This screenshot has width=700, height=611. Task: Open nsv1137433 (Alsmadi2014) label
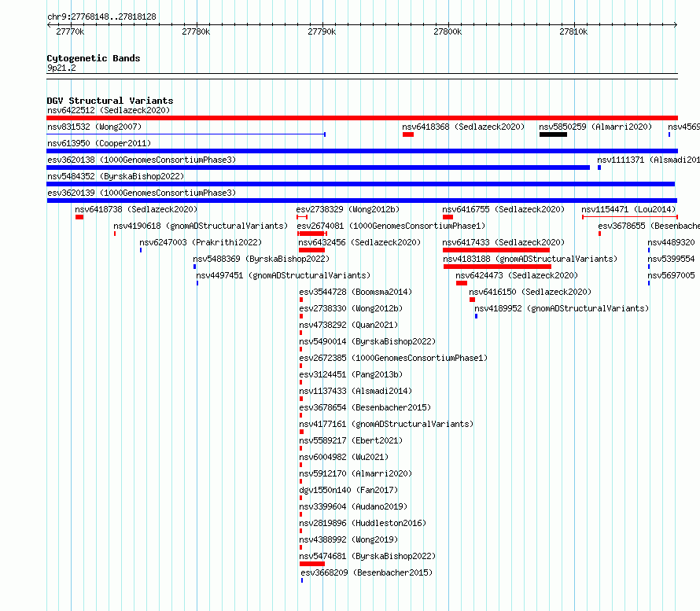pos(356,391)
